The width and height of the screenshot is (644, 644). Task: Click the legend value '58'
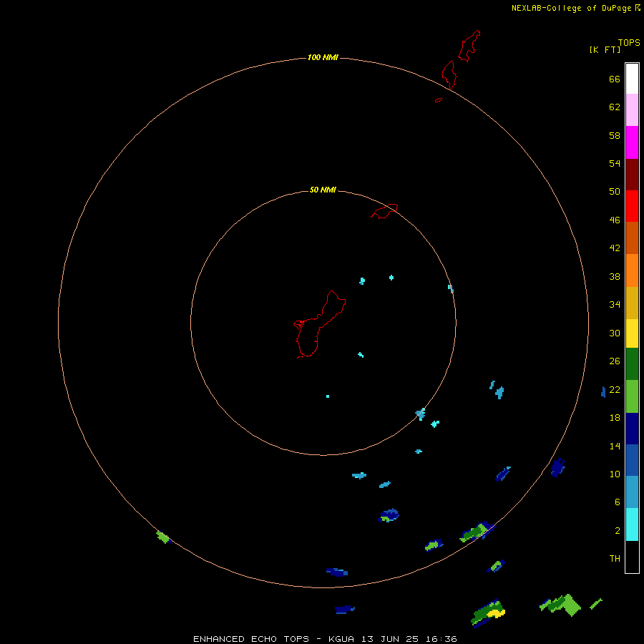615,135
